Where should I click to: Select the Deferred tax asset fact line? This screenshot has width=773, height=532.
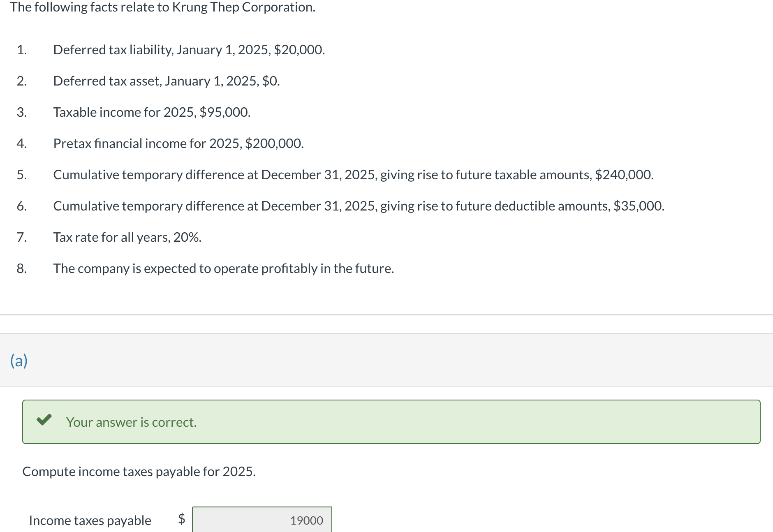pyautogui.click(x=167, y=81)
